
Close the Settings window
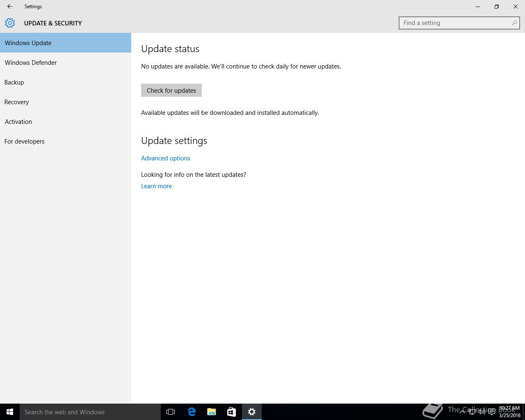[516, 7]
